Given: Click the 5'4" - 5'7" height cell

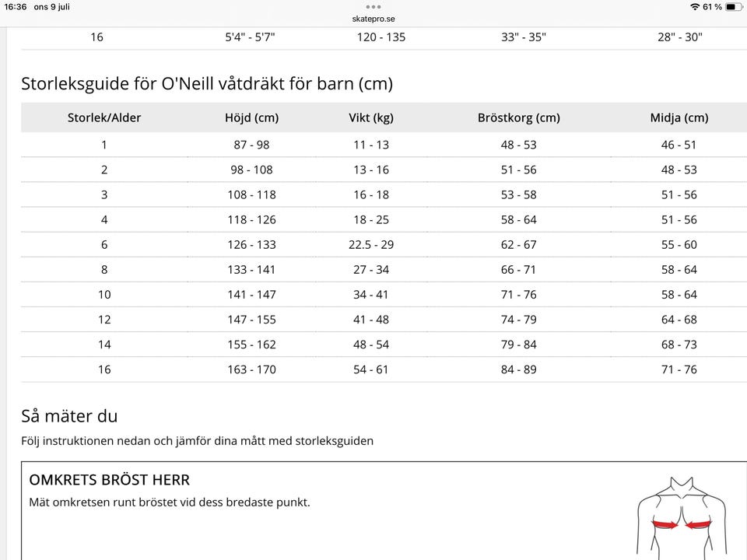Looking at the screenshot, I should pos(250,37).
